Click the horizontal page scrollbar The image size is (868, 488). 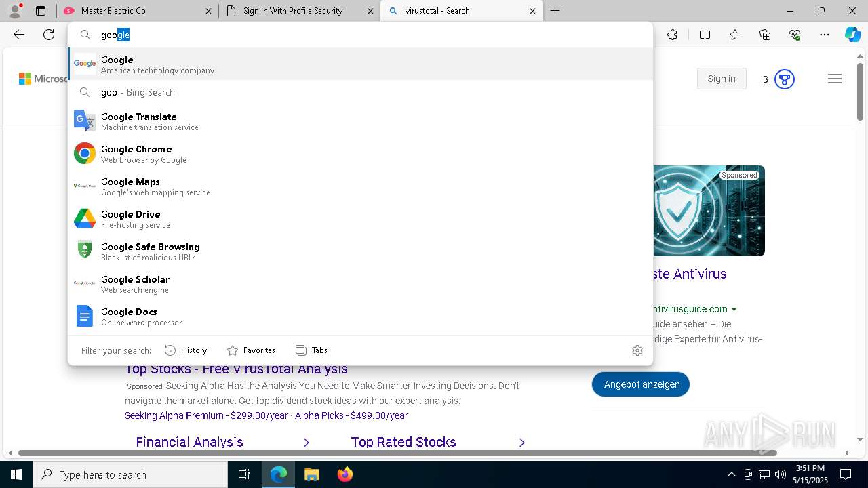pyautogui.click(x=397, y=453)
